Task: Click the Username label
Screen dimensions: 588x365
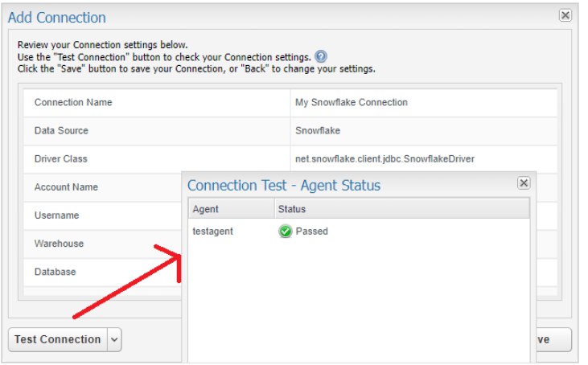Action: pyautogui.click(x=56, y=215)
